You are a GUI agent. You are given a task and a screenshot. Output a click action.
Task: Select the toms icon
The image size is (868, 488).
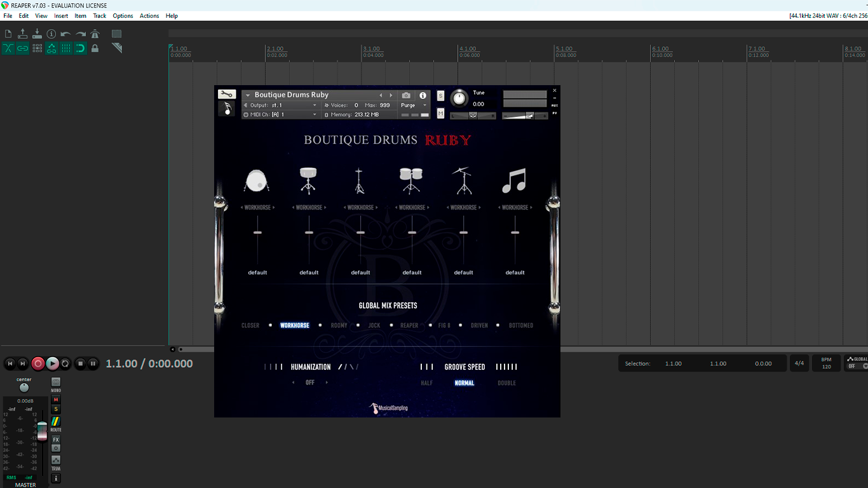(411, 181)
